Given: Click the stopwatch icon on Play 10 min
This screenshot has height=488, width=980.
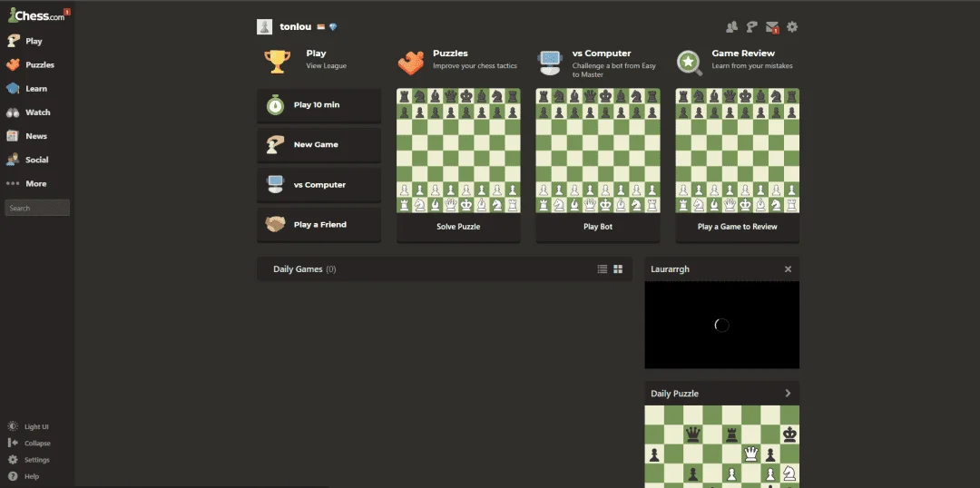Looking at the screenshot, I should 276,105.
